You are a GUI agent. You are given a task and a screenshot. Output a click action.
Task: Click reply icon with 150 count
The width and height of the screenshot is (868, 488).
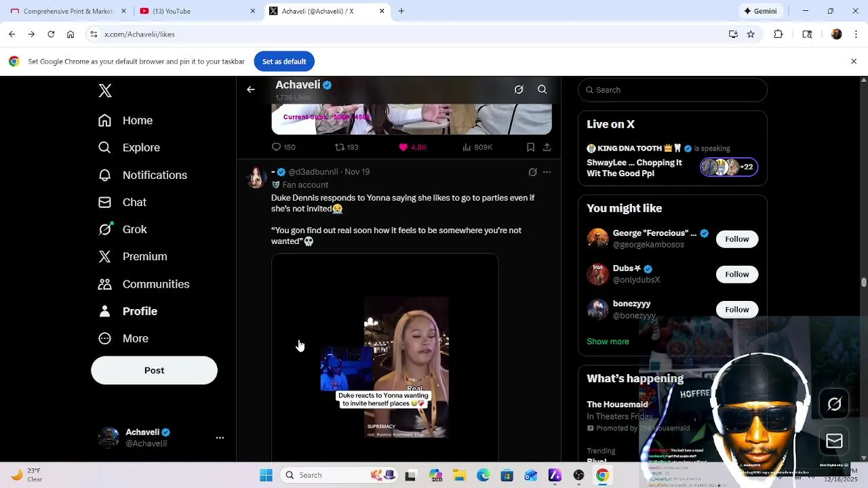point(283,147)
